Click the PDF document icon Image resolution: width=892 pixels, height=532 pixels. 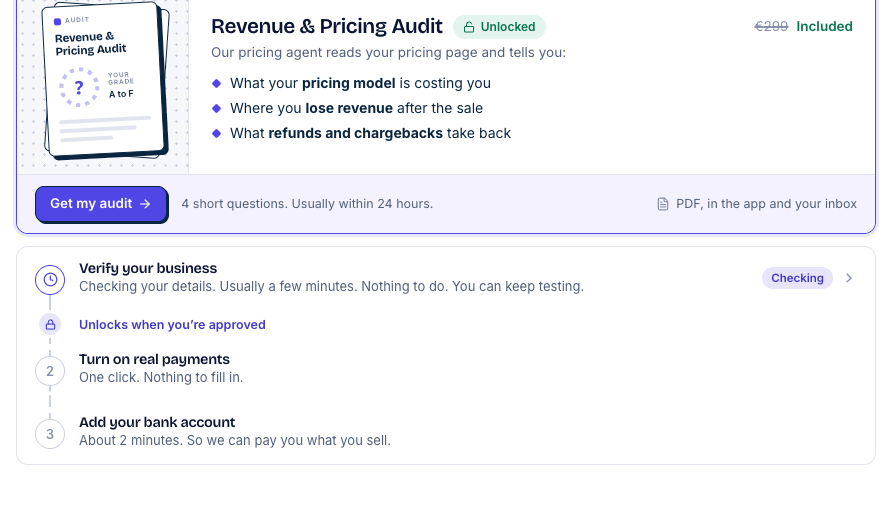click(663, 204)
